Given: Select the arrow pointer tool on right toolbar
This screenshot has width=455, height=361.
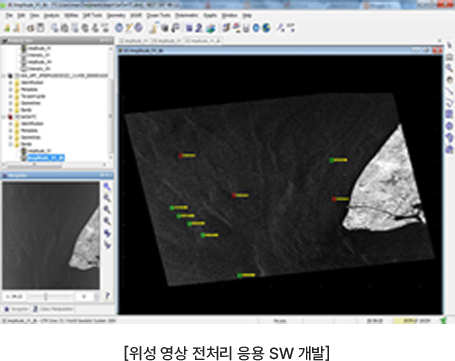Looking at the screenshot, I should point(449,46).
